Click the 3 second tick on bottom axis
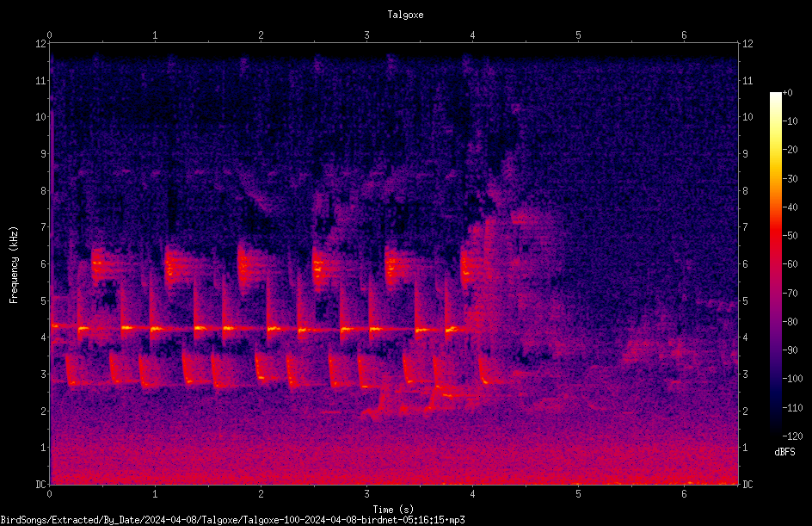The image size is (812, 526). (x=366, y=494)
